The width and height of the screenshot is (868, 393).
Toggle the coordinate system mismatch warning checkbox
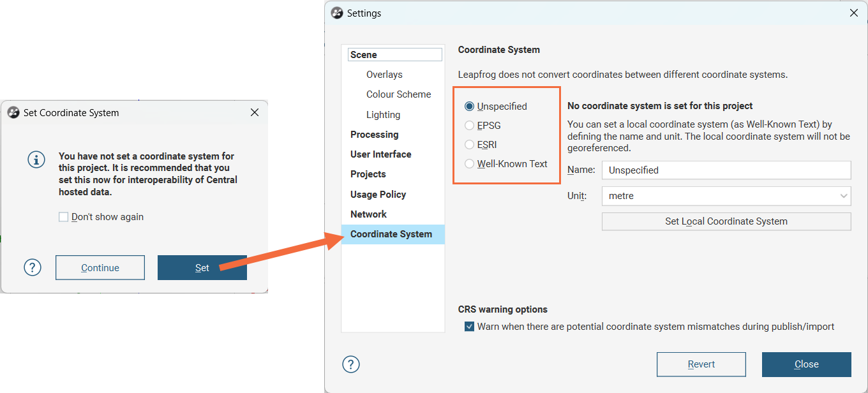tap(470, 327)
